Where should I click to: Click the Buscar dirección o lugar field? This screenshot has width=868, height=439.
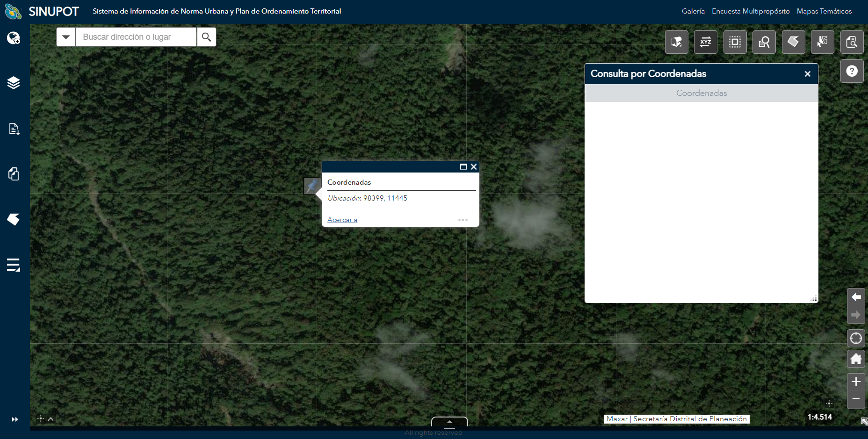tap(136, 37)
